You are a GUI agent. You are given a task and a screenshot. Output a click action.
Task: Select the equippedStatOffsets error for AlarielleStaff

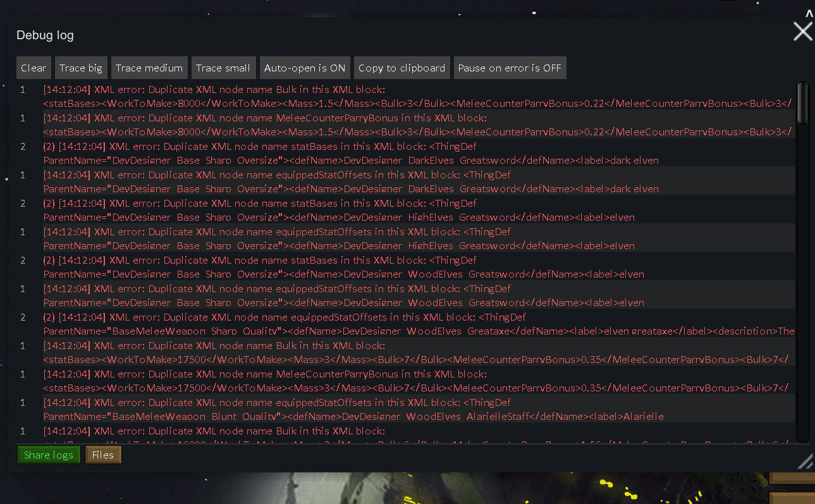pos(406,409)
